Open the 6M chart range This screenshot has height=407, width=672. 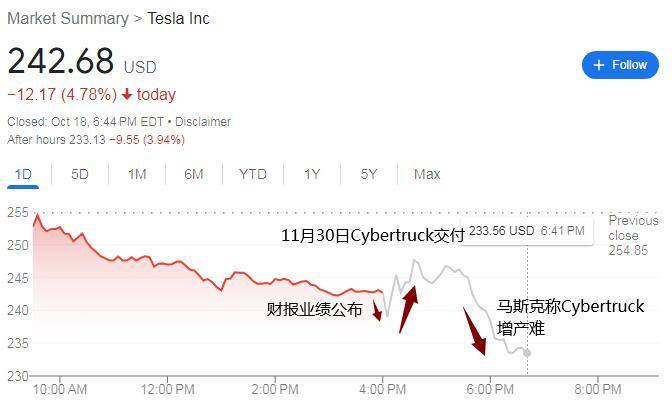pos(194,174)
